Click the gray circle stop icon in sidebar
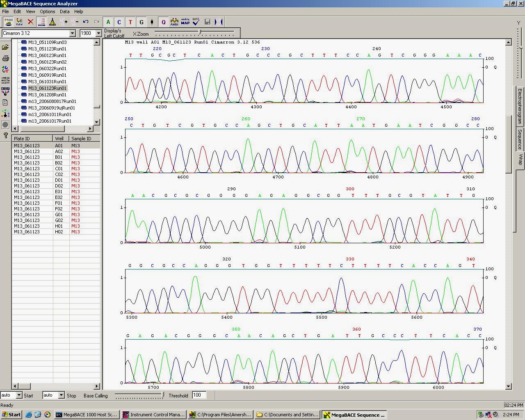 tap(5, 124)
